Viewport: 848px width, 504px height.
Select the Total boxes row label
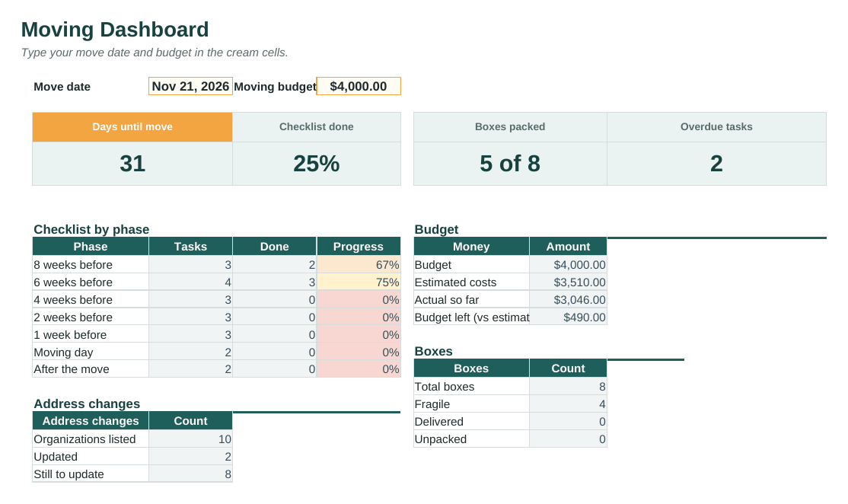coord(471,387)
